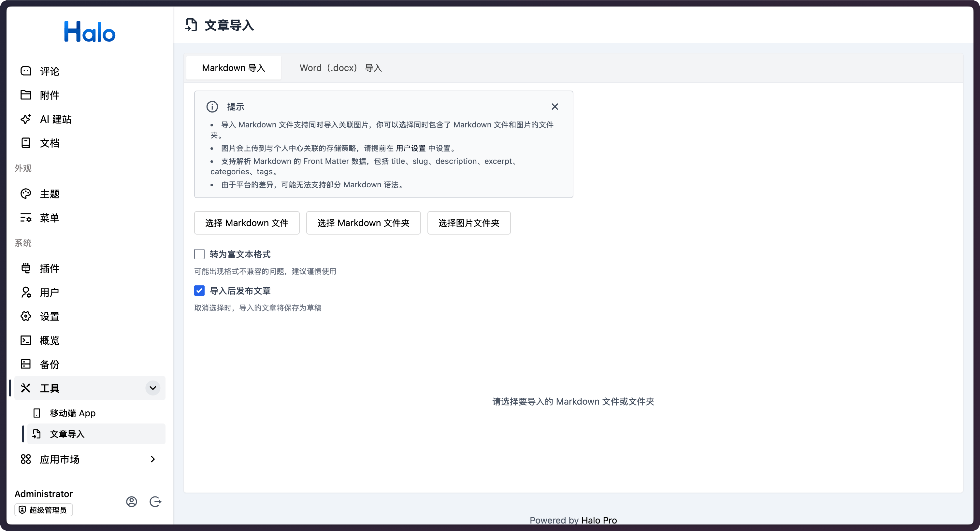Click the logout icon at sidebar bottom
The width and height of the screenshot is (980, 531).
[x=155, y=502]
